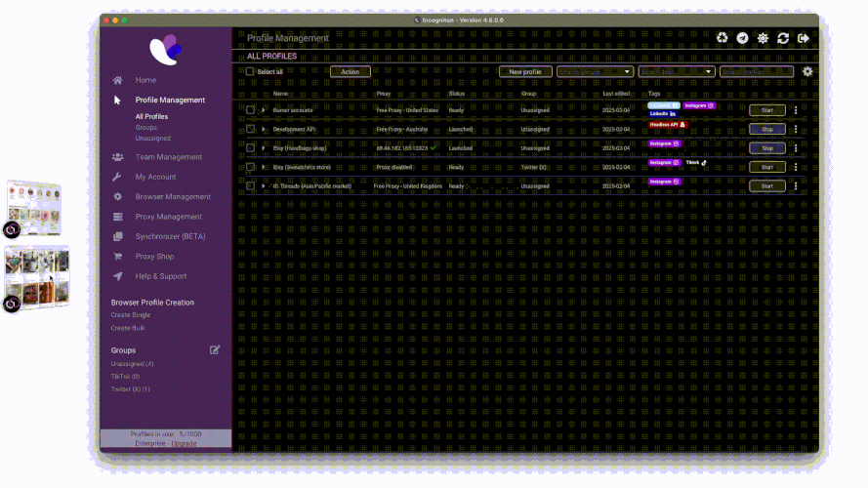This screenshot has width=868, height=488.
Task: Open the search by group dropdown
Action: (x=595, y=71)
